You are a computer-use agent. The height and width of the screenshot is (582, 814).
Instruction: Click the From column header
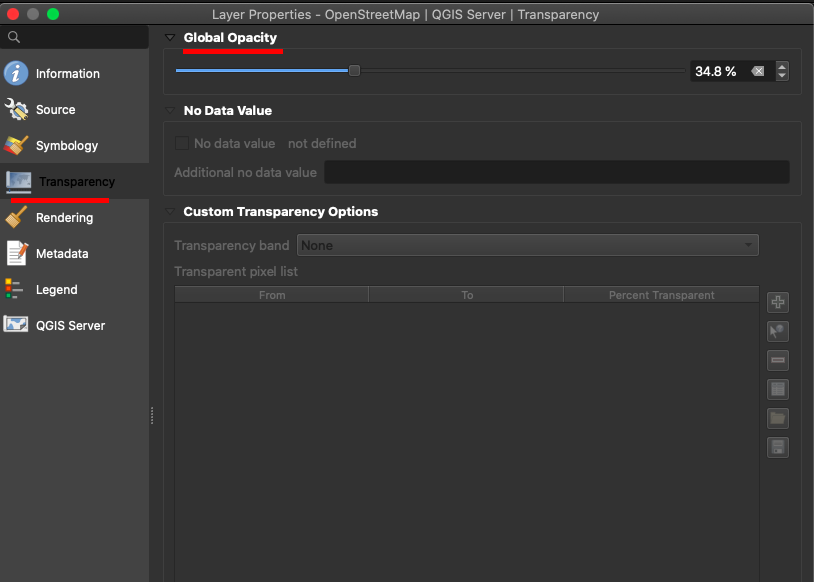pyautogui.click(x=272, y=295)
